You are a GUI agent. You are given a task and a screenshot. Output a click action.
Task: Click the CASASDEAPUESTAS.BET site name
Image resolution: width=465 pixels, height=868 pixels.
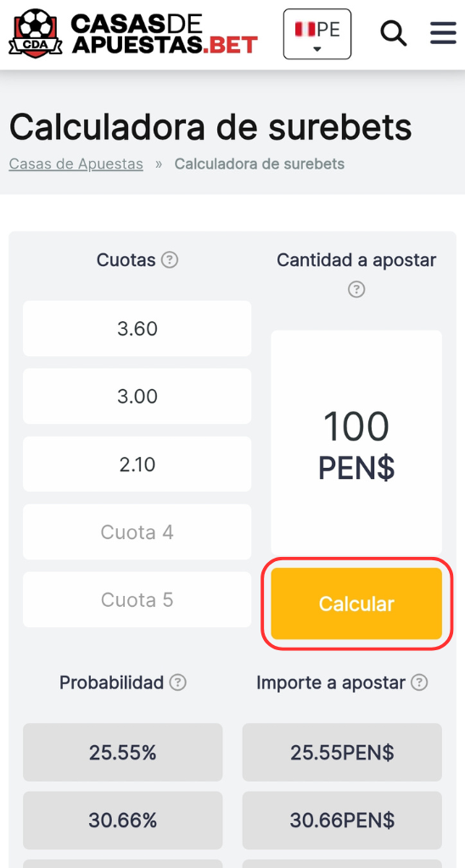click(164, 33)
